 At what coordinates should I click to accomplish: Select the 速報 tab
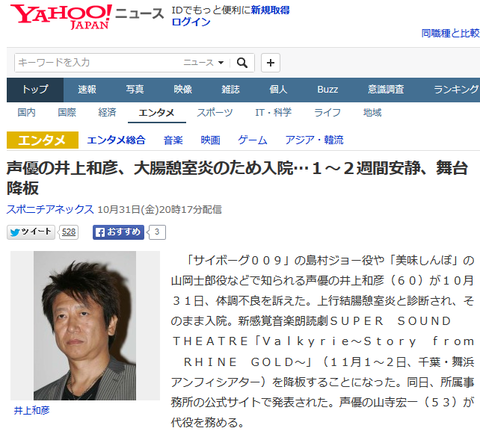coord(87,90)
